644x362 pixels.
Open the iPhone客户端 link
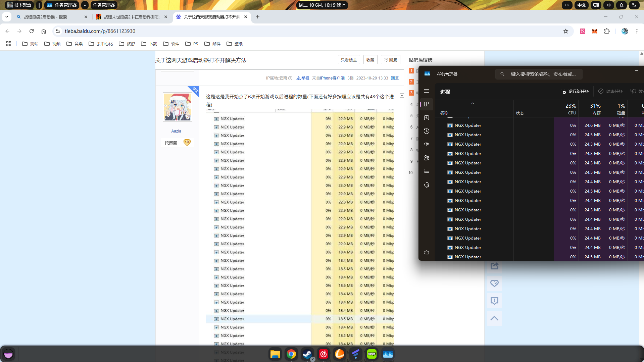[x=332, y=78]
